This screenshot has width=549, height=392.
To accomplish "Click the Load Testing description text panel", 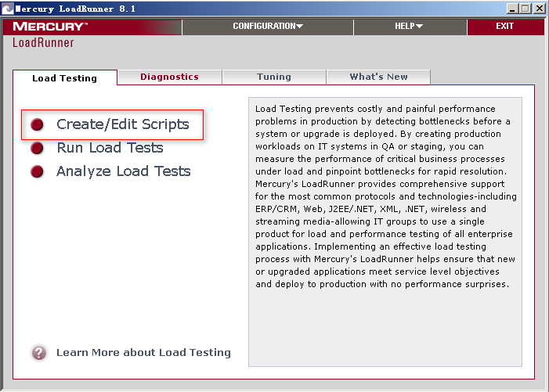I will [385, 232].
